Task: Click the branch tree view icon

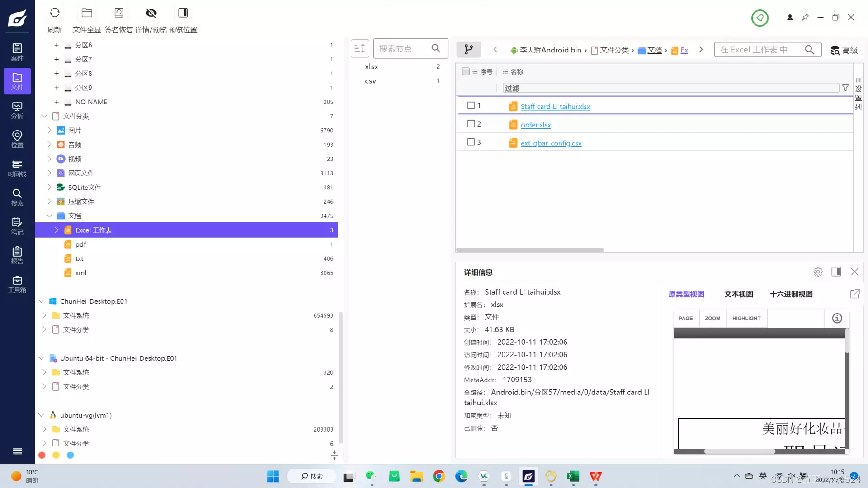Action: [468, 49]
